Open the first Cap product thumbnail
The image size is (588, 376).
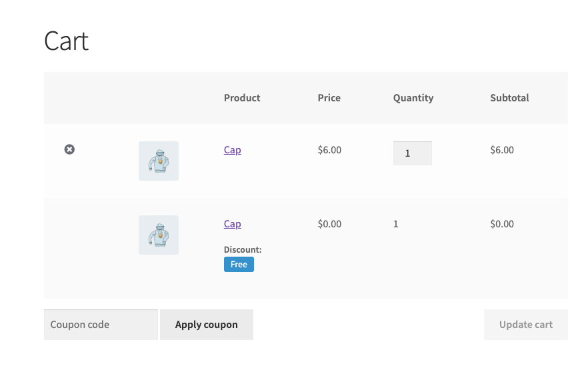click(x=159, y=161)
